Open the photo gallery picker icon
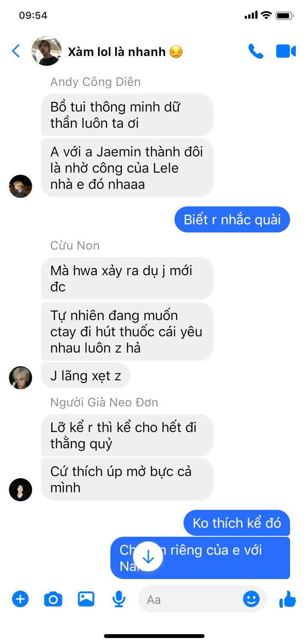The width and height of the screenshot is (308, 644). point(86,599)
